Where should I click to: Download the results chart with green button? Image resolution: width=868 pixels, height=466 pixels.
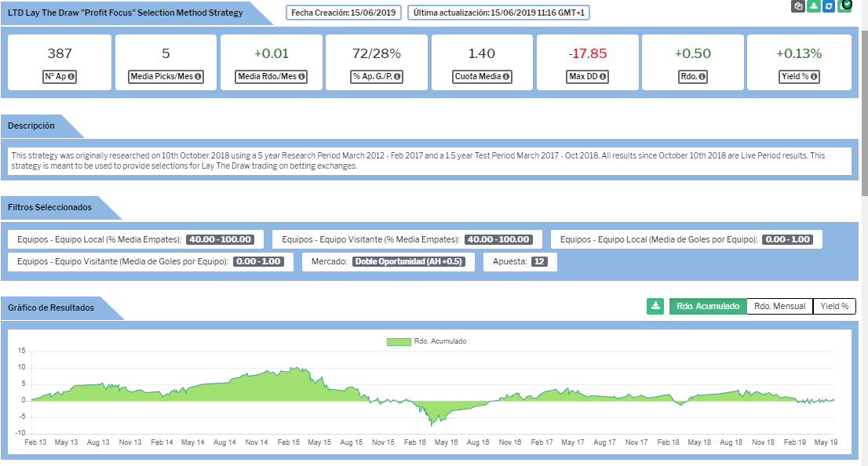(x=655, y=306)
